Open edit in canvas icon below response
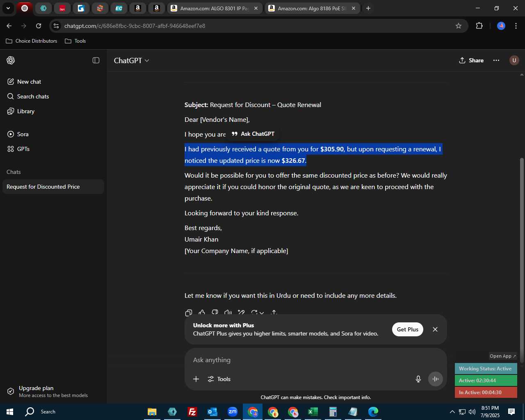This screenshot has height=420, width=525. pos(241,313)
